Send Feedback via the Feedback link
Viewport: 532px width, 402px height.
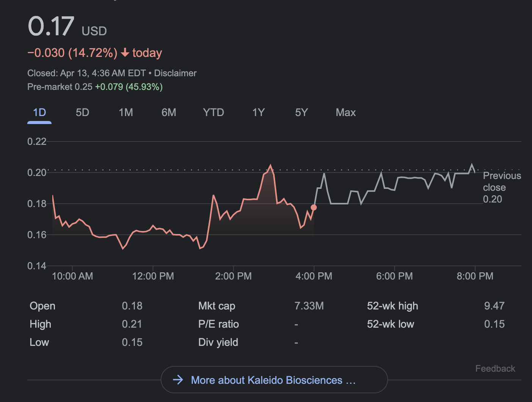[x=495, y=369]
